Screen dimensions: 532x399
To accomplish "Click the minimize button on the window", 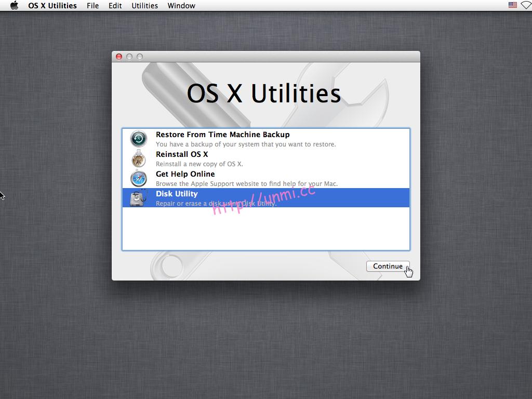I will [x=129, y=57].
